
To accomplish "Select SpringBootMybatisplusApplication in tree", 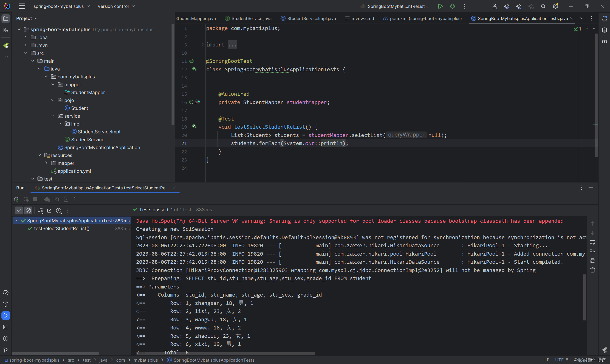I will pyautogui.click(x=102, y=147).
